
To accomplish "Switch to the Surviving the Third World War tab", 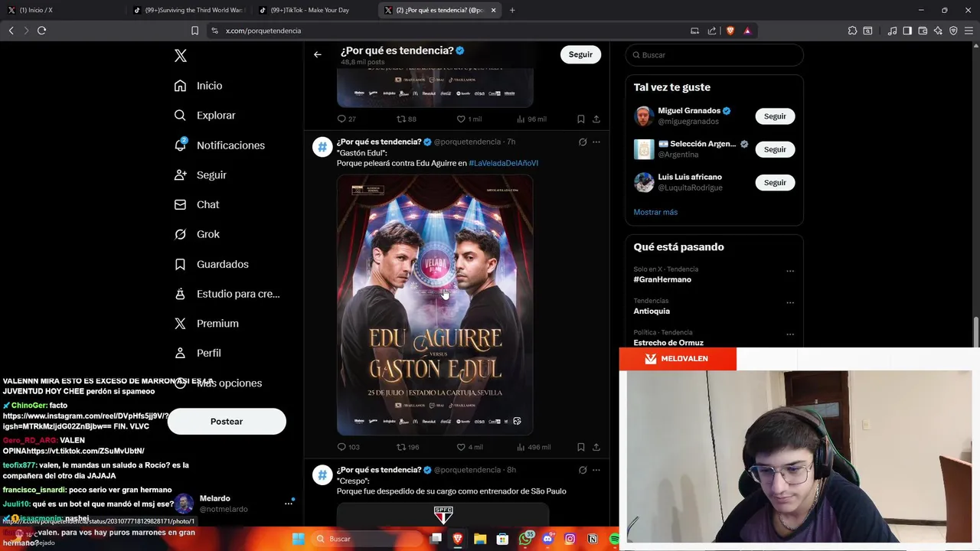I will (189, 10).
